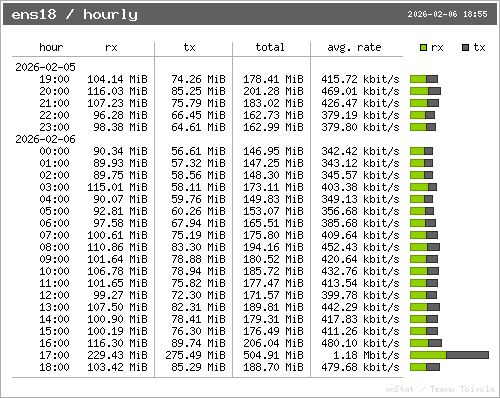Image resolution: width=500 pixels, height=398 pixels.
Task: Click the 'hour' column header
Action: [x=51, y=47]
